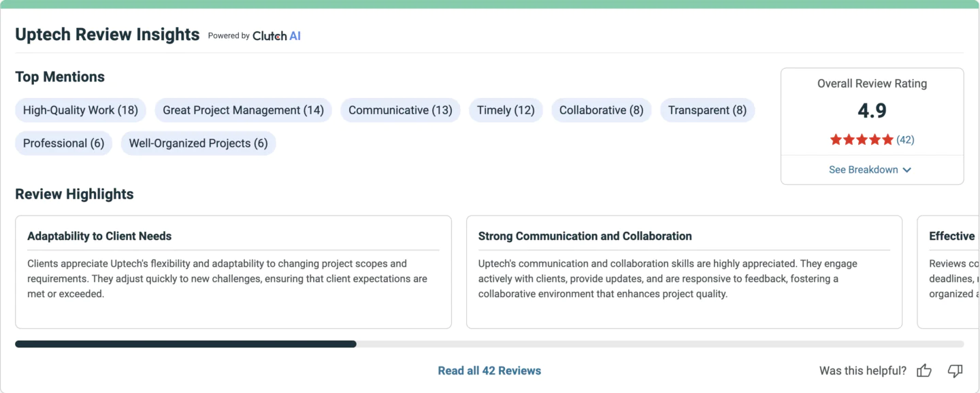980x393 pixels.
Task: Click the Clutch AI logo
Action: (x=276, y=36)
